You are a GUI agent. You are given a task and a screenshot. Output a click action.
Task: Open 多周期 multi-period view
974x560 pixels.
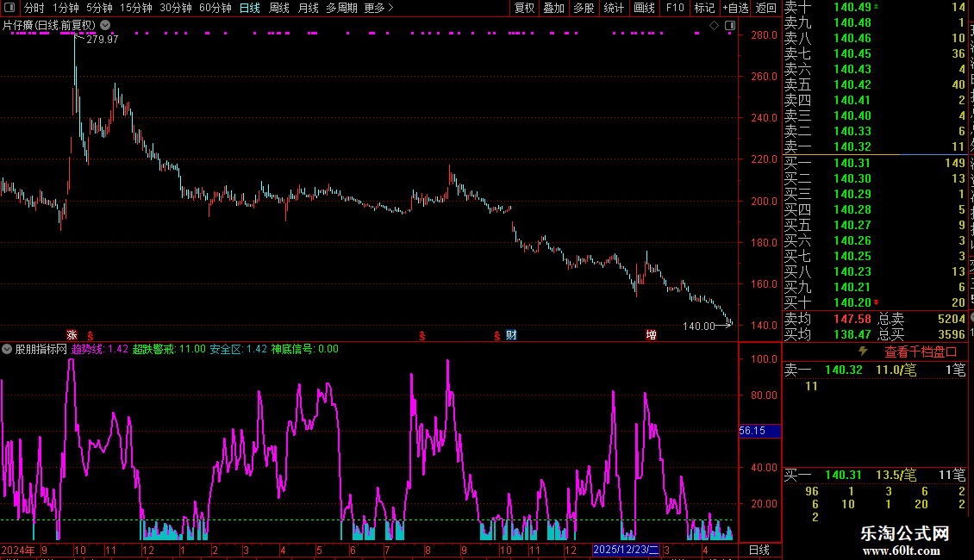tap(341, 8)
